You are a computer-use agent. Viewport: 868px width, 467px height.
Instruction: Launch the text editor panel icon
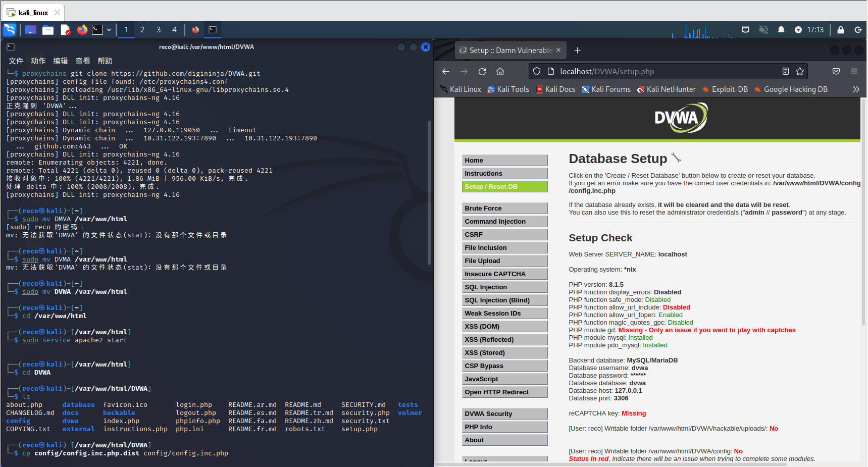click(x=65, y=30)
